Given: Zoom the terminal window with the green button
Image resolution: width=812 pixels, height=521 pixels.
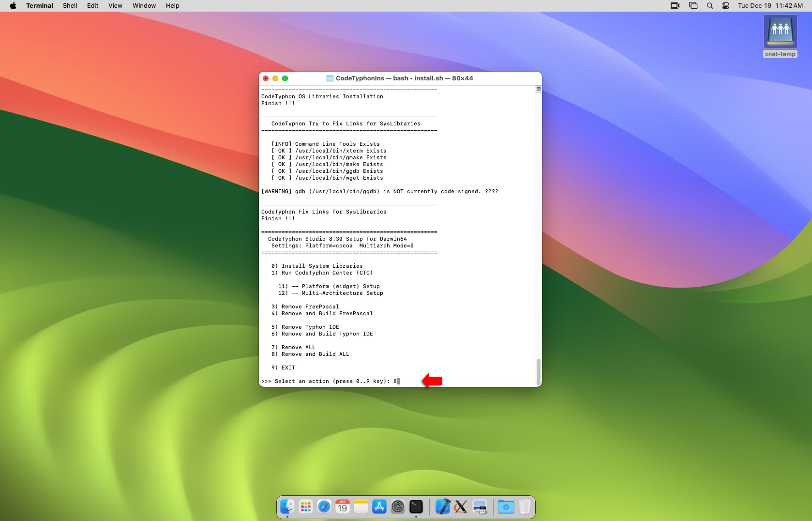Looking at the screenshot, I should coord(285,78).
